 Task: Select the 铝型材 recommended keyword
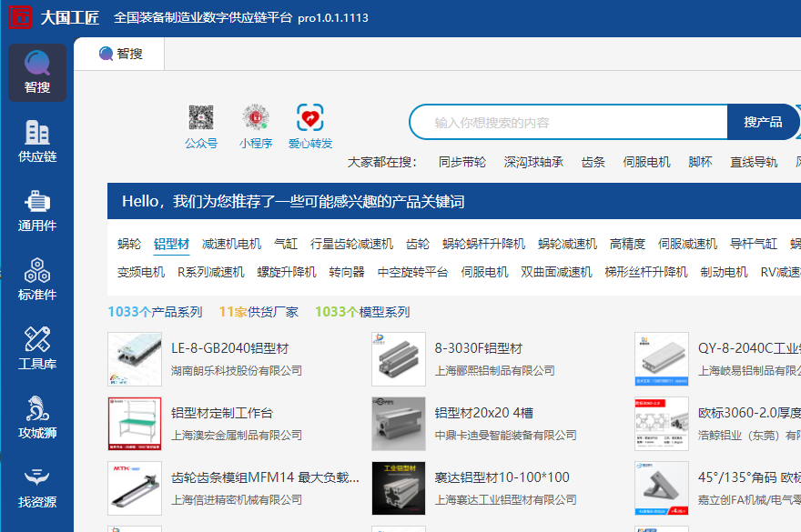(171, 245)
